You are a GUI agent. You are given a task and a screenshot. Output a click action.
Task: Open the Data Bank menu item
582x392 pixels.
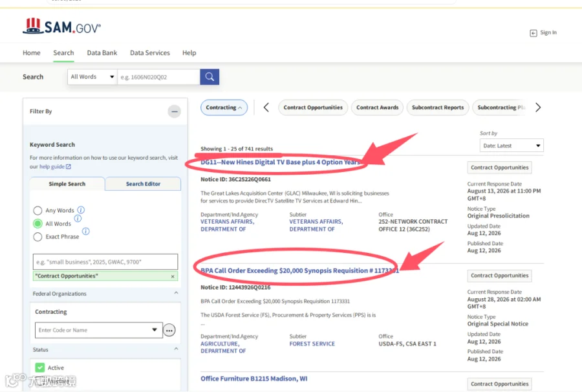pyautogui.click(x=102, y=52)
